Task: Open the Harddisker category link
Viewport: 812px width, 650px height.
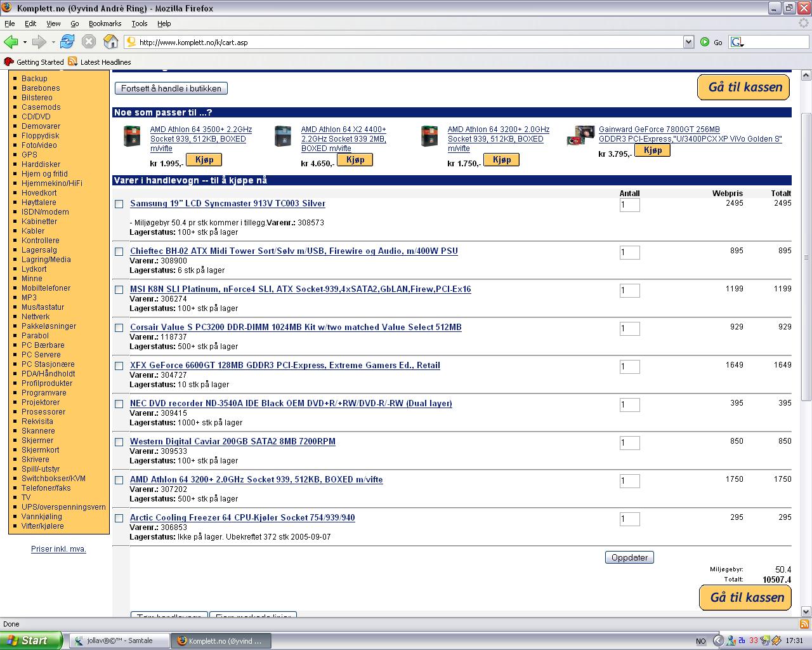Action: coord(41,164)
